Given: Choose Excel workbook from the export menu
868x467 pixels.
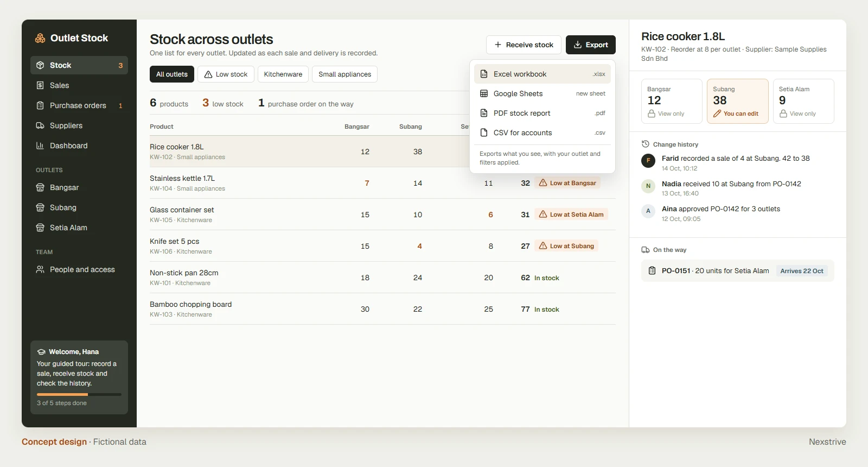Looking at the screenshot, I should pos(542,74).
